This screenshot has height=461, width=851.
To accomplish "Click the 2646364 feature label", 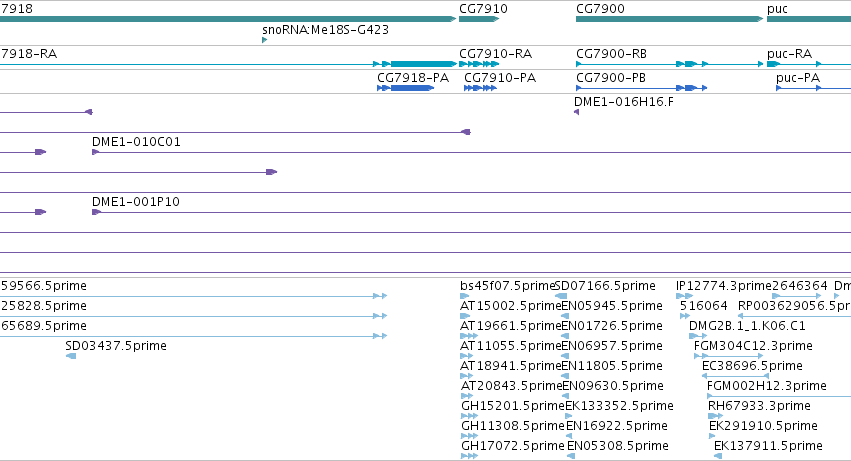I will (x=799, y=286).
